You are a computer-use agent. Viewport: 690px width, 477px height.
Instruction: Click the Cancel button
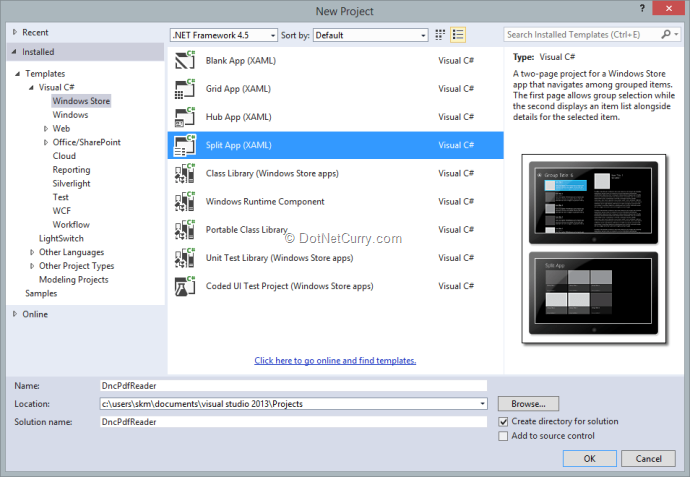(x=648, y=459)
